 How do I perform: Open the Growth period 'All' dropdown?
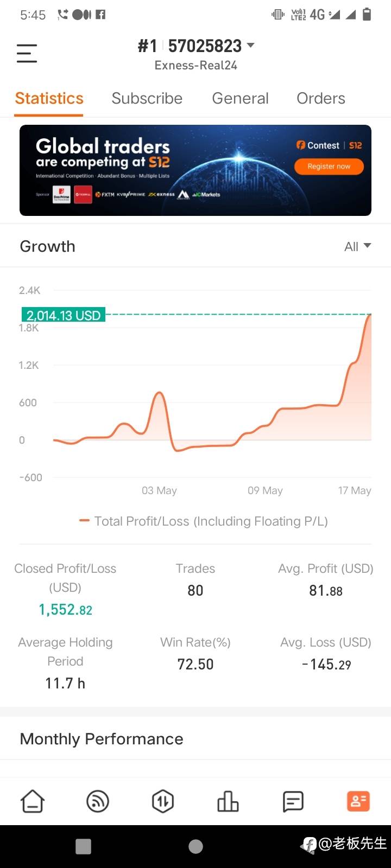[358, 247]
